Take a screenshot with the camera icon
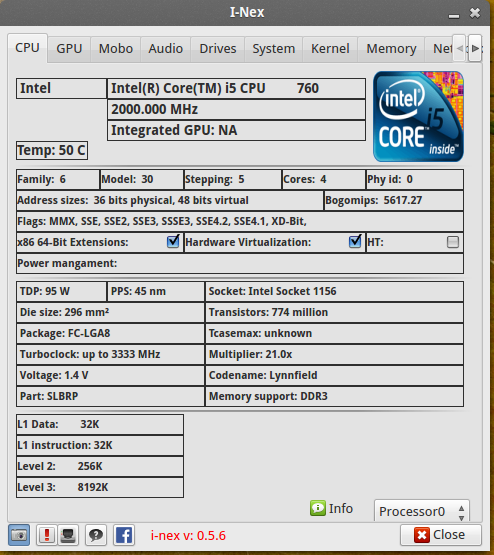The width and height of the screenshot is (494, 555). point(19,535)
